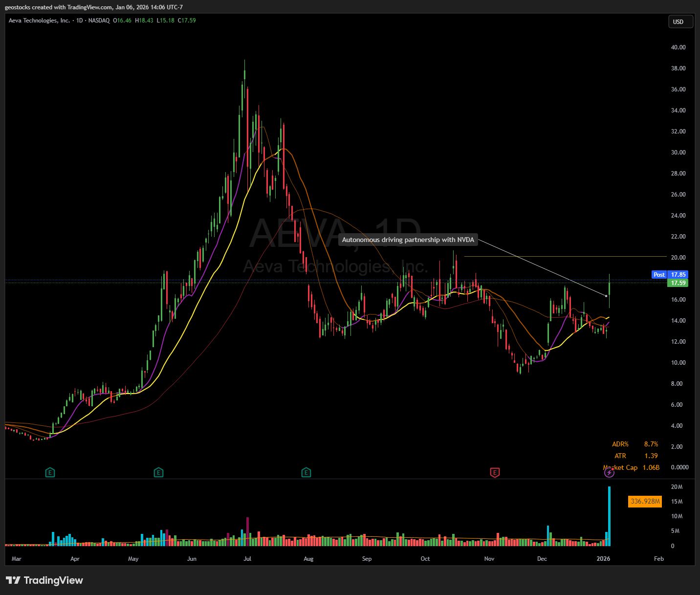The height and width of the screenshot is (595, 700).
Task: Click the low value L15.18
Action: tap(166, 21)
